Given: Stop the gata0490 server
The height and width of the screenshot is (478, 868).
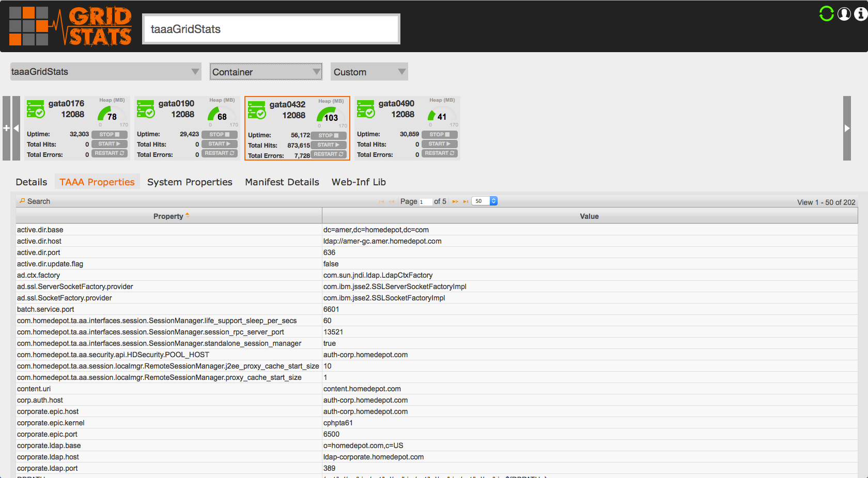Looking at the screenshot, I should click(440, 135).
